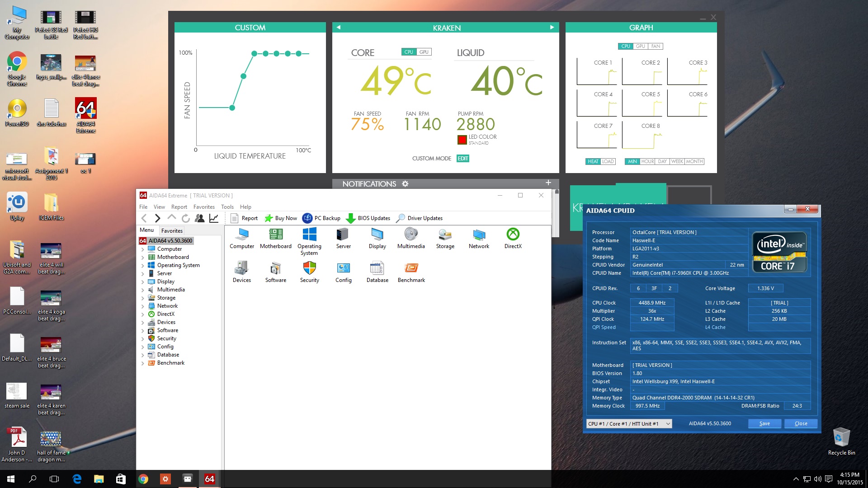Viewport: 868px width, 488px height.
Task: Open the Config category icon
Action: (x=343, y=272)
